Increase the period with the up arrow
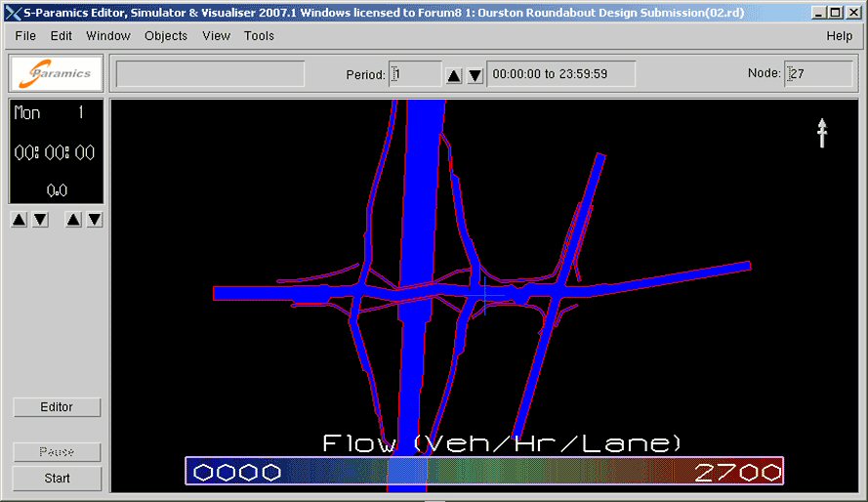The image size is (868, 502). coord(454,75)
